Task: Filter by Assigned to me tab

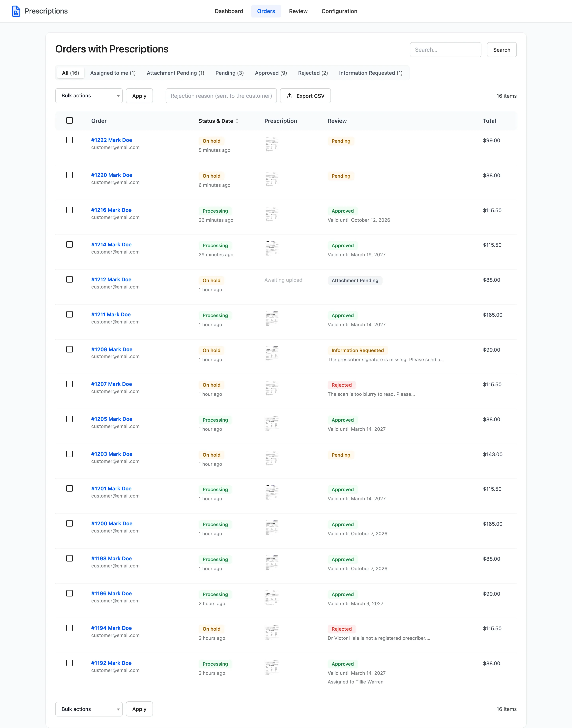Action: point(113,73)
